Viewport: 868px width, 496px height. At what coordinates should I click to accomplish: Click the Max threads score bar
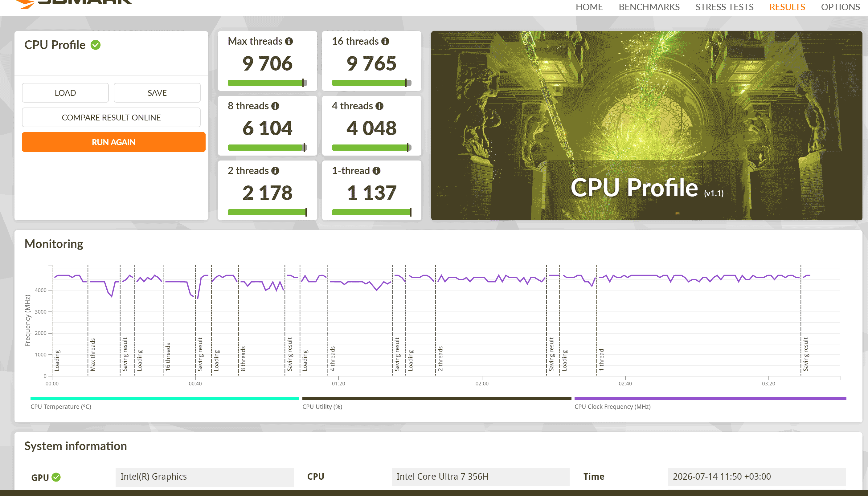pos(268,83)
